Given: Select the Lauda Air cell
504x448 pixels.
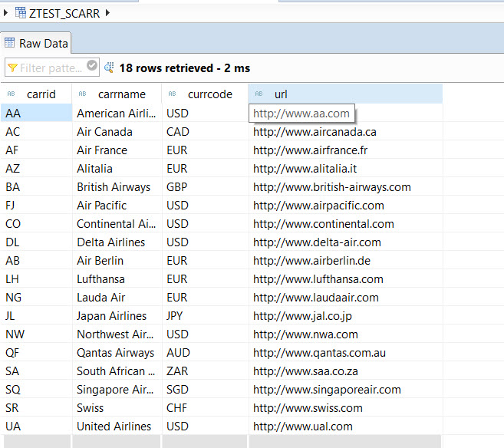Looking at the screenshot, I should pyautogui.click(x=117, y=298).
